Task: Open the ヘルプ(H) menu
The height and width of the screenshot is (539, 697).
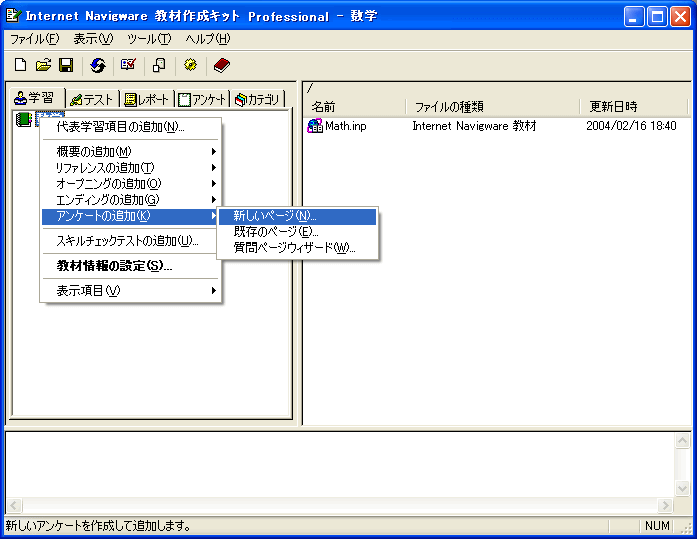Action: (208, 39)
